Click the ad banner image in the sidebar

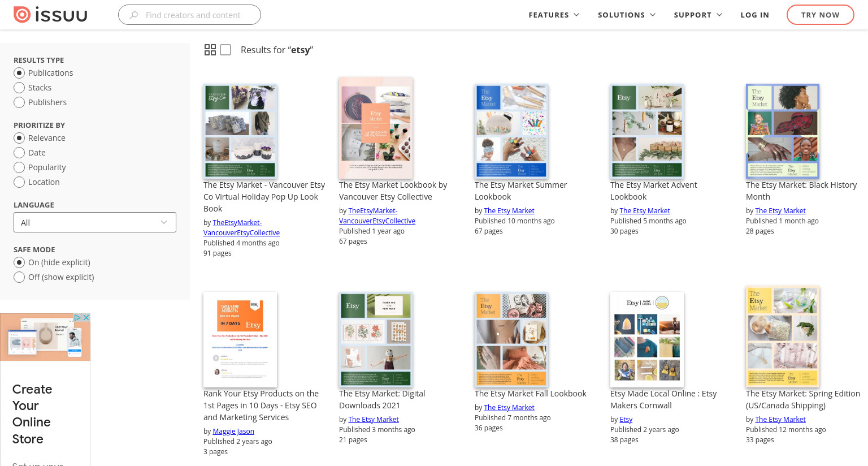[45, 337]
